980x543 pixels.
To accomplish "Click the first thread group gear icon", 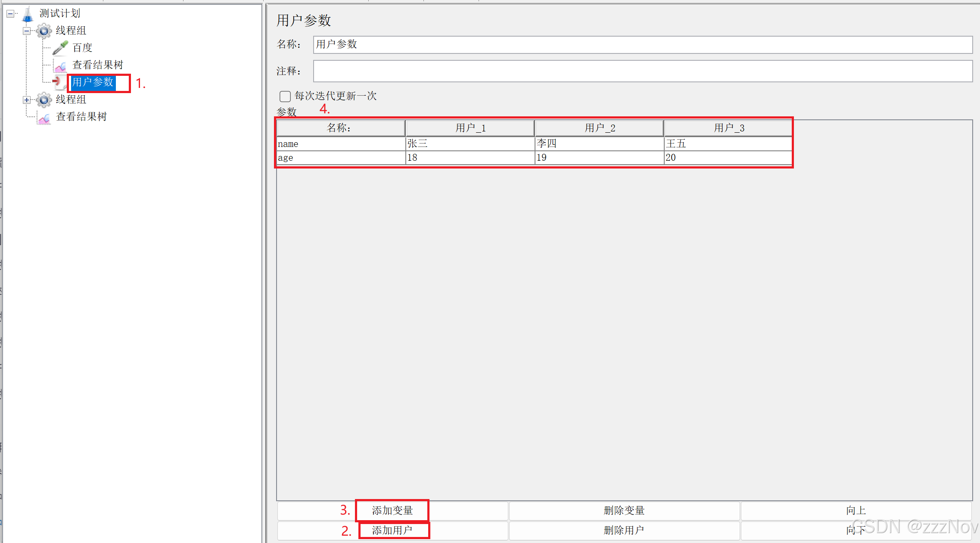I will (x=44, y=31).
